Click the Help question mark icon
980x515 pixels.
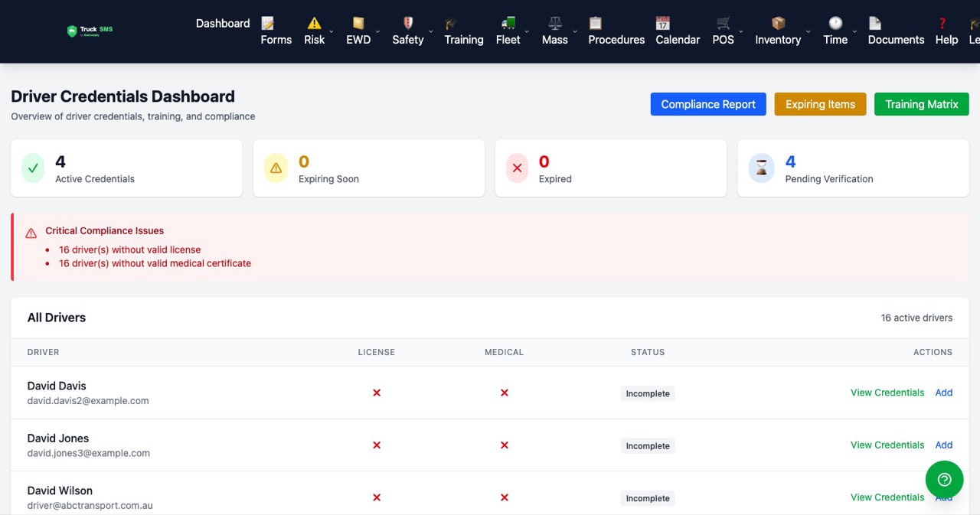(x=942, y=23)
